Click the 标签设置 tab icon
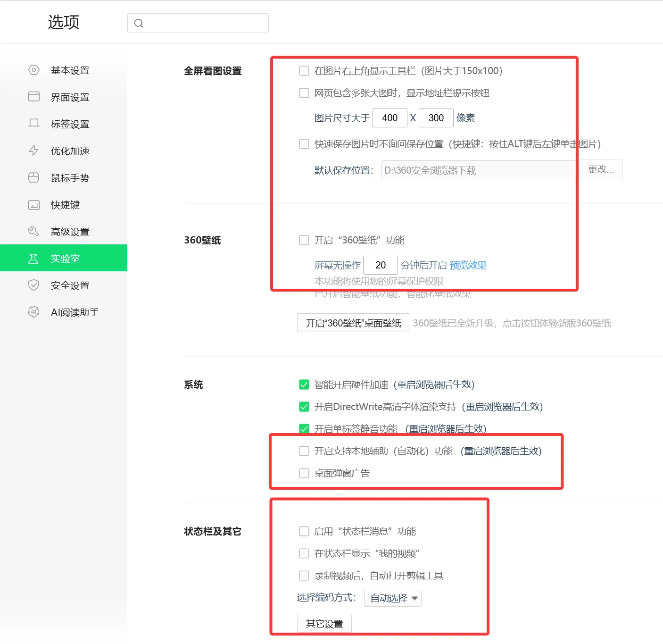Viewport: 663px width, 644px height. pos(34,123)
